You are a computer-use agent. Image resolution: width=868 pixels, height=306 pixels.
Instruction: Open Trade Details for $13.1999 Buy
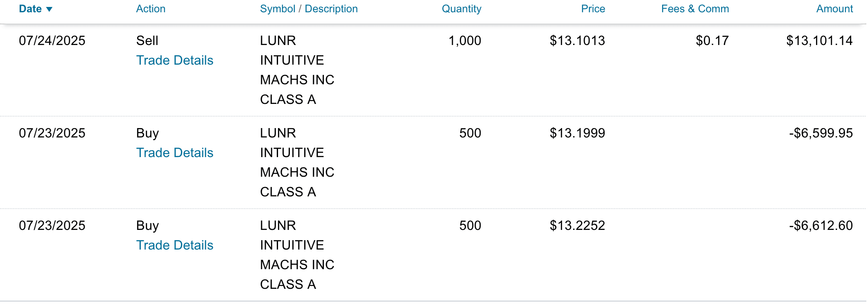click(175, 153)
